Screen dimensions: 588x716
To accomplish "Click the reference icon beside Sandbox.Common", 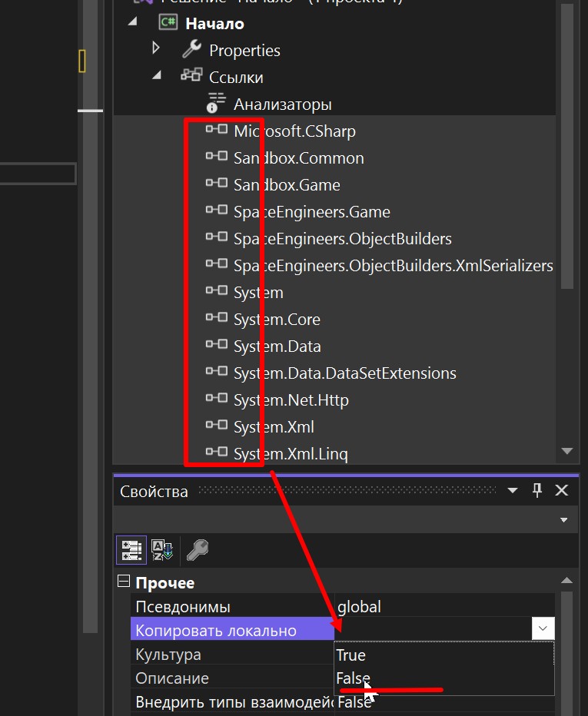I will (217, 156).
